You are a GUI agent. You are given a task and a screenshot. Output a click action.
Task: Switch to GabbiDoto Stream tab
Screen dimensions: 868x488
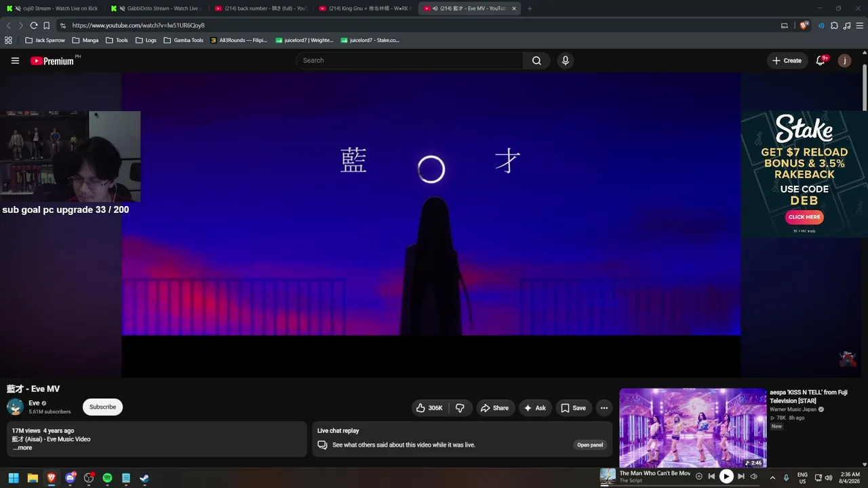click(x=156, y=9)
